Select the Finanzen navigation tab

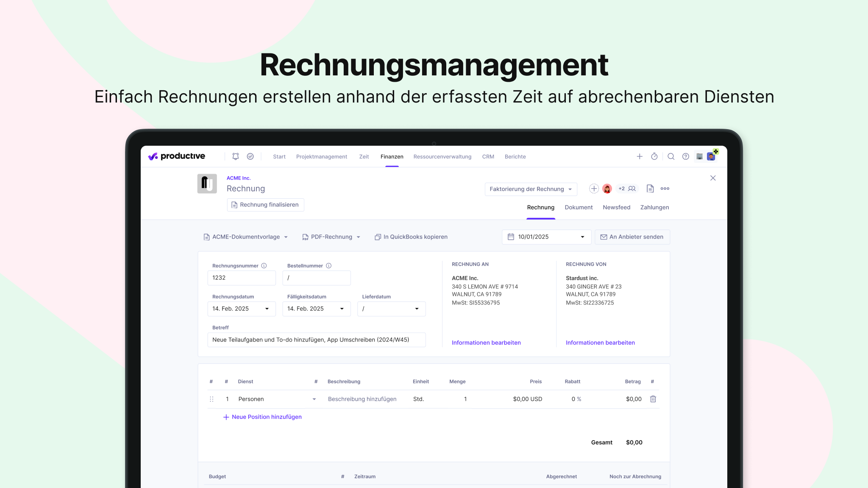tap(392, 156)
